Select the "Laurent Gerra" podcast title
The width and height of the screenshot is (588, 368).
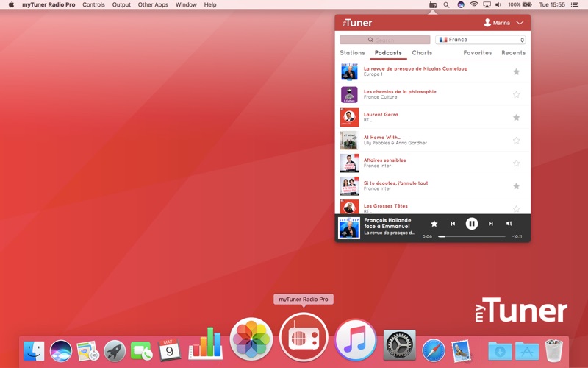click(x=381, y=115)
